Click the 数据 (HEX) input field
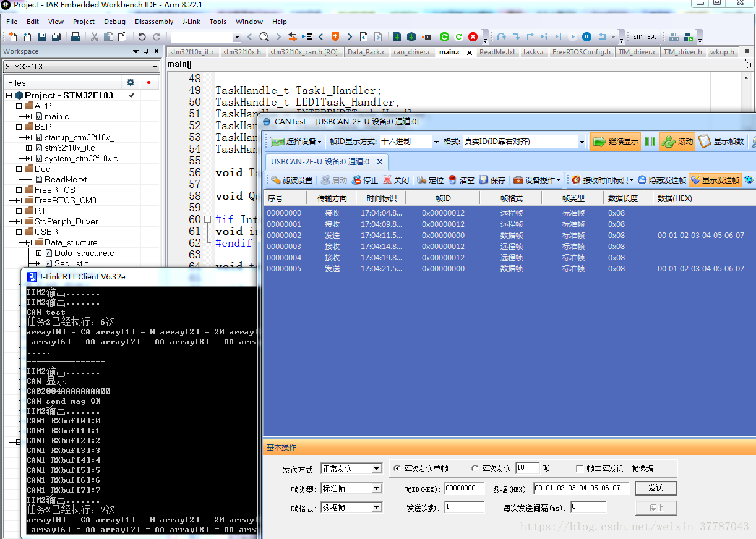 point(581,488)
